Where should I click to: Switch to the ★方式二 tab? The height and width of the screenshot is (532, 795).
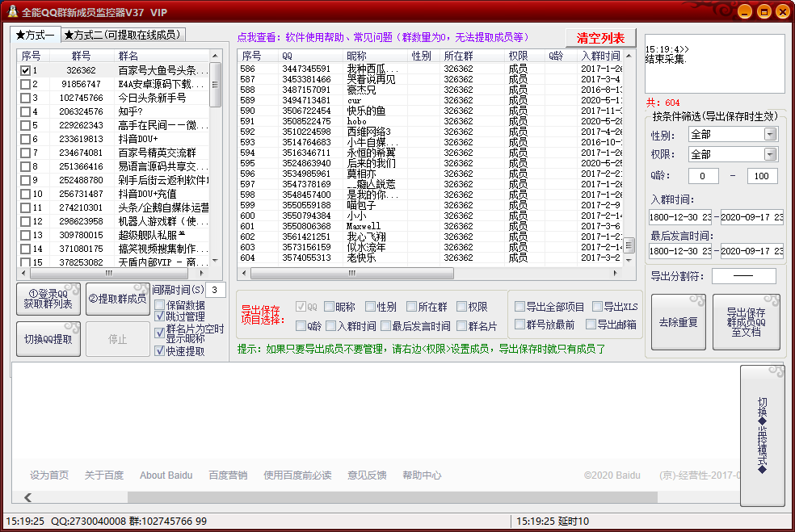124,35
